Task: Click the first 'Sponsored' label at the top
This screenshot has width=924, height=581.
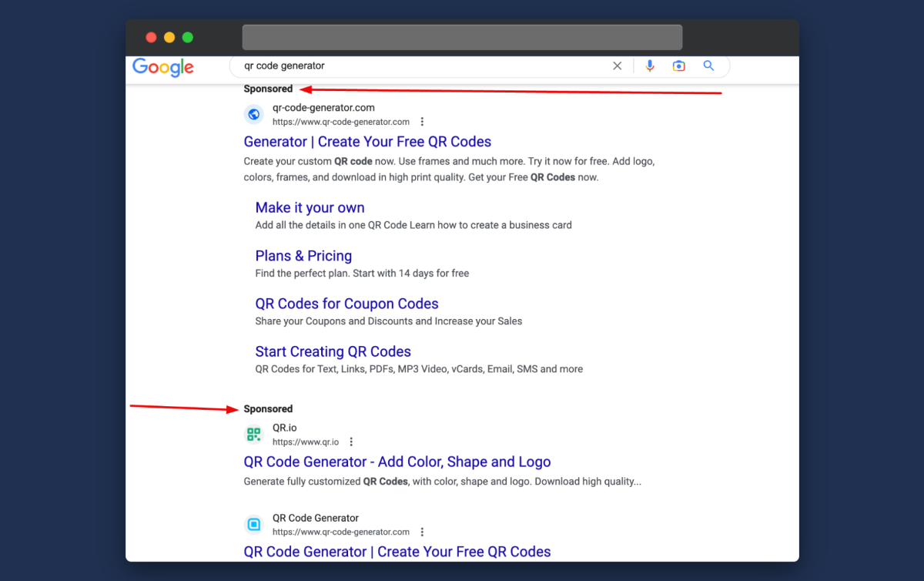Action: pos(268,89)
